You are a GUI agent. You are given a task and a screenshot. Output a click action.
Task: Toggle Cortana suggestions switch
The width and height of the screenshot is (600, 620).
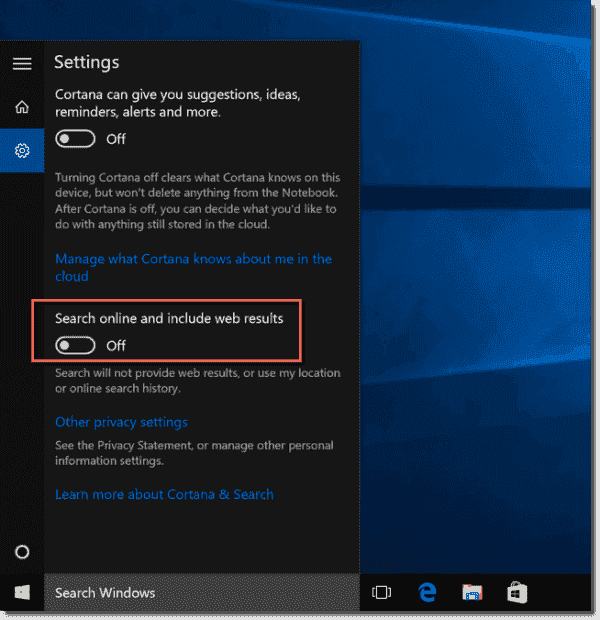(75, 139)
